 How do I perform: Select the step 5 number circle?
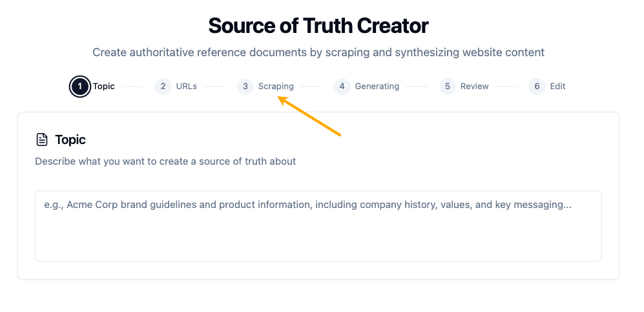pos(448,87)
